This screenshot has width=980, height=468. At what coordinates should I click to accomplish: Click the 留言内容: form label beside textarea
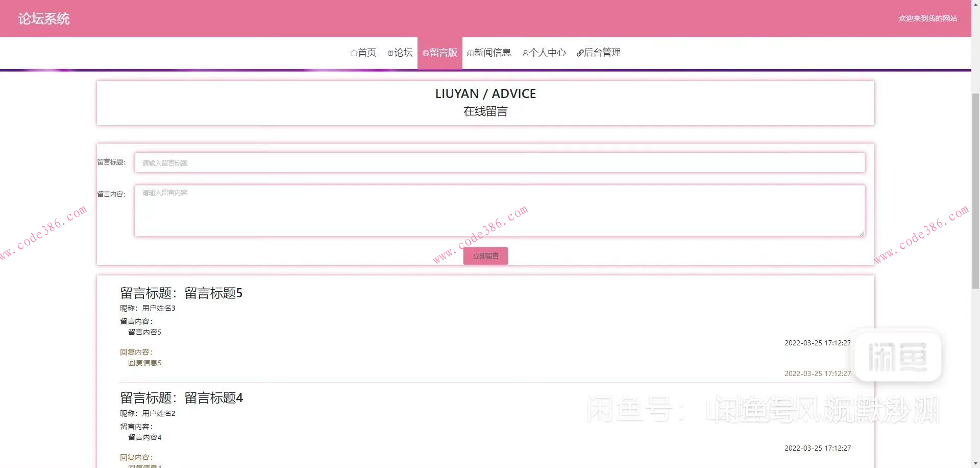pyautogui.click(x=111, y=194)
